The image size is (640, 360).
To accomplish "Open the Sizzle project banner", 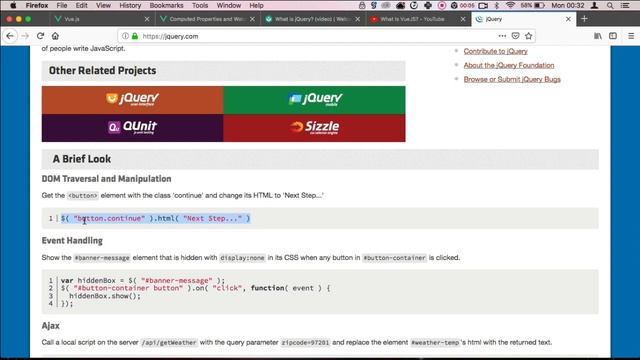I will click(x=314, y=128).
